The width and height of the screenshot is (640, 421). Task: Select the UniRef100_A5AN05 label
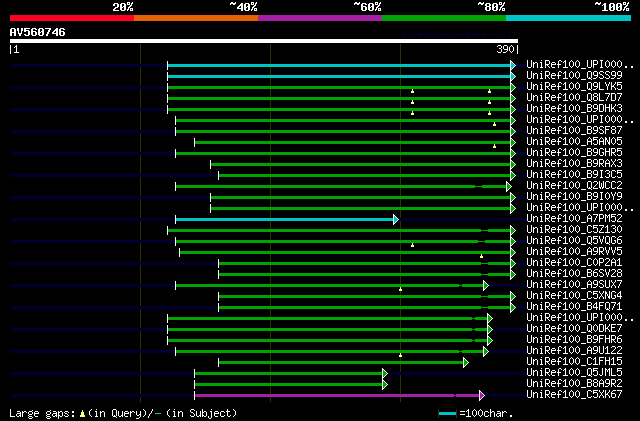[x=574, y=141]
